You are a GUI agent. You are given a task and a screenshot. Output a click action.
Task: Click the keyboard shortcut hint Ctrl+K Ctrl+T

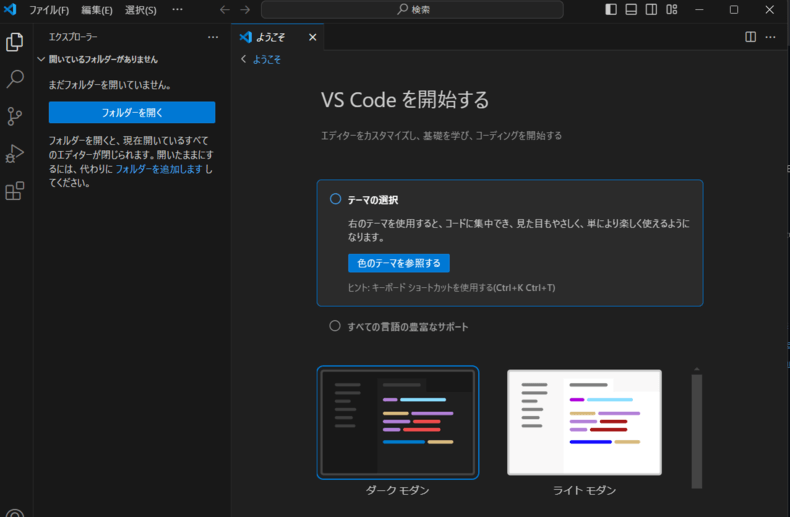[x=524, y=288]
